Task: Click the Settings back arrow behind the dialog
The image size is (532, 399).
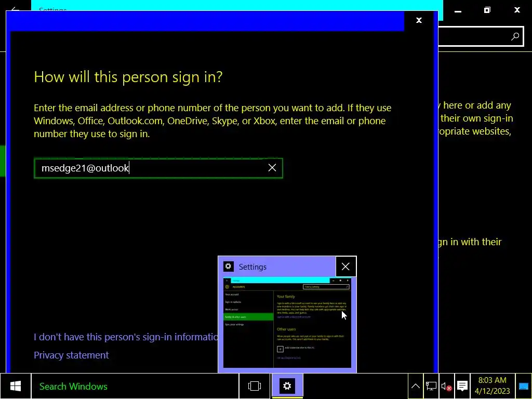Action: coord(15,7)
